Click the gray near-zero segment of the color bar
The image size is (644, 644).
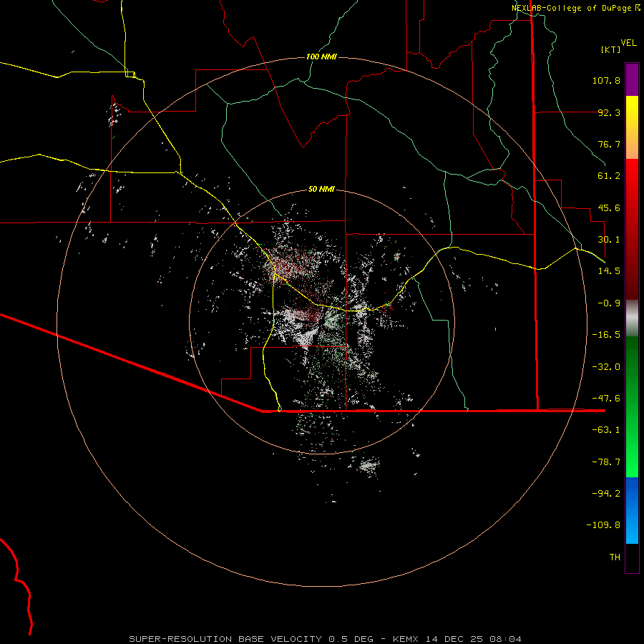coord(632,318)
